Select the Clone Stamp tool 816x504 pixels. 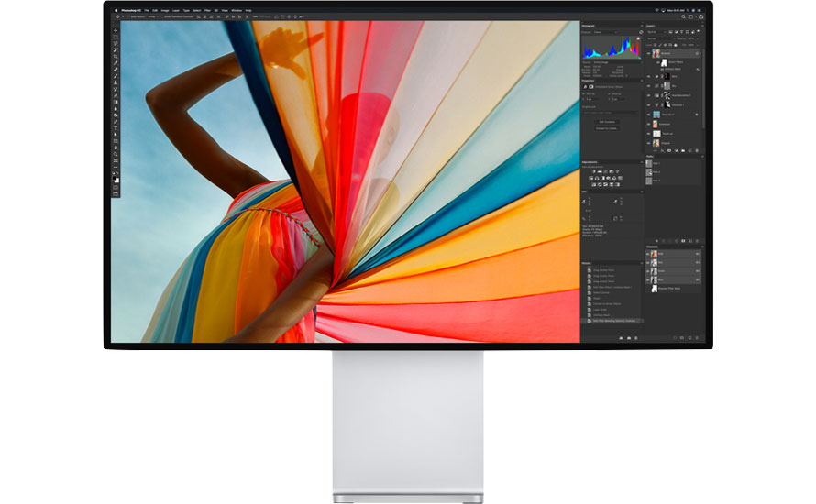(116, 82)
